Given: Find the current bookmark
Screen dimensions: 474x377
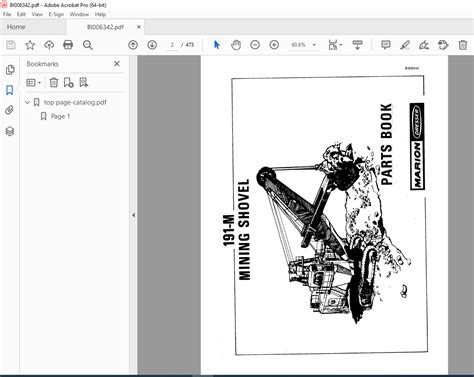Looking at the screenshot, I should click(83, 82).
